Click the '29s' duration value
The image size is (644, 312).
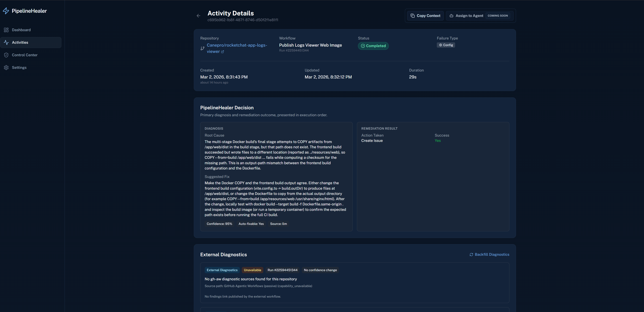point(413,77)
